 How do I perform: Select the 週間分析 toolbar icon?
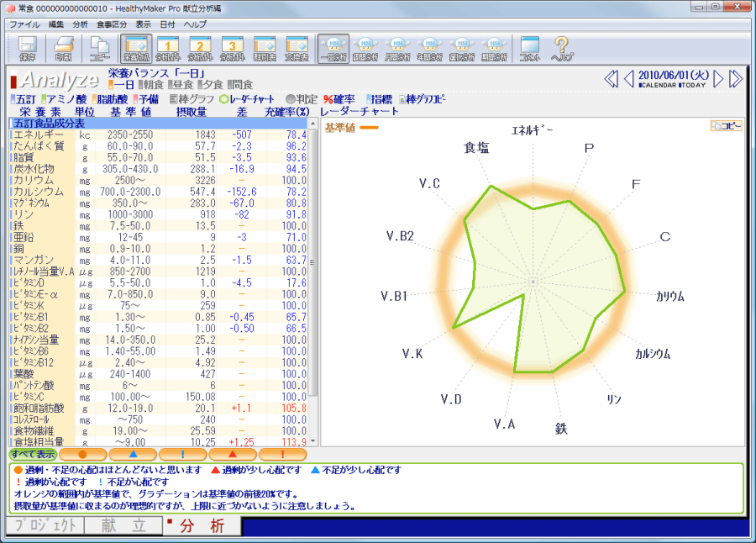click(365, 49)
